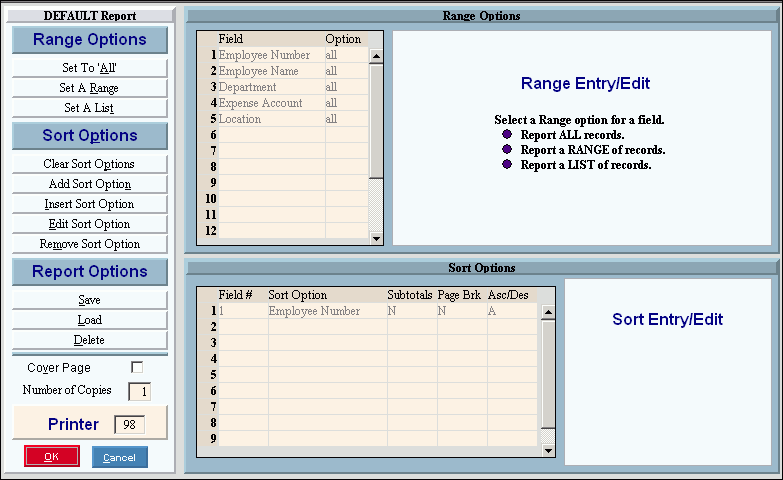This screenshot has height=480, width=783.
Task: Click the Printer number field
Action: point(129,424)
